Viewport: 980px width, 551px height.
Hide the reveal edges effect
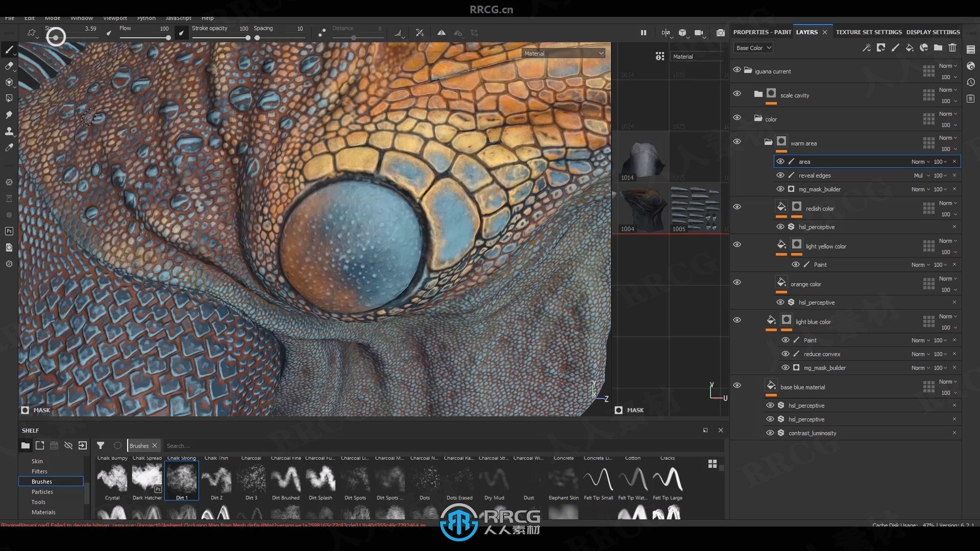[780, 175]
